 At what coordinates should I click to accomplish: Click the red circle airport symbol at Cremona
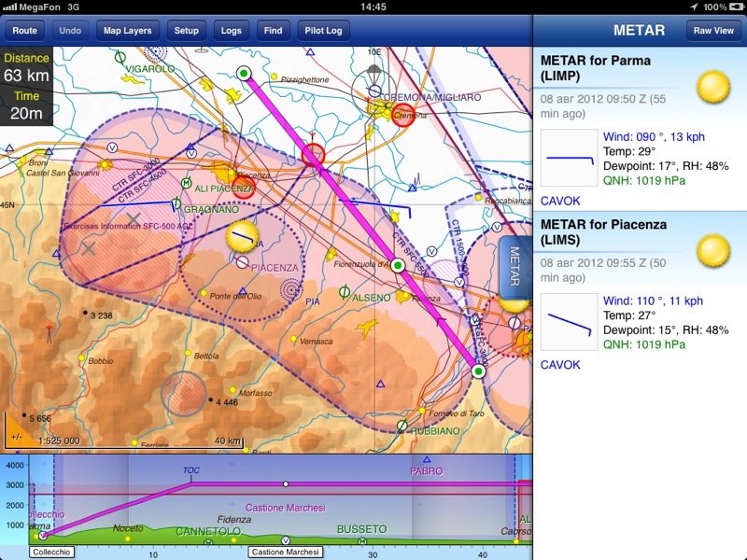(x=403, y=115)
